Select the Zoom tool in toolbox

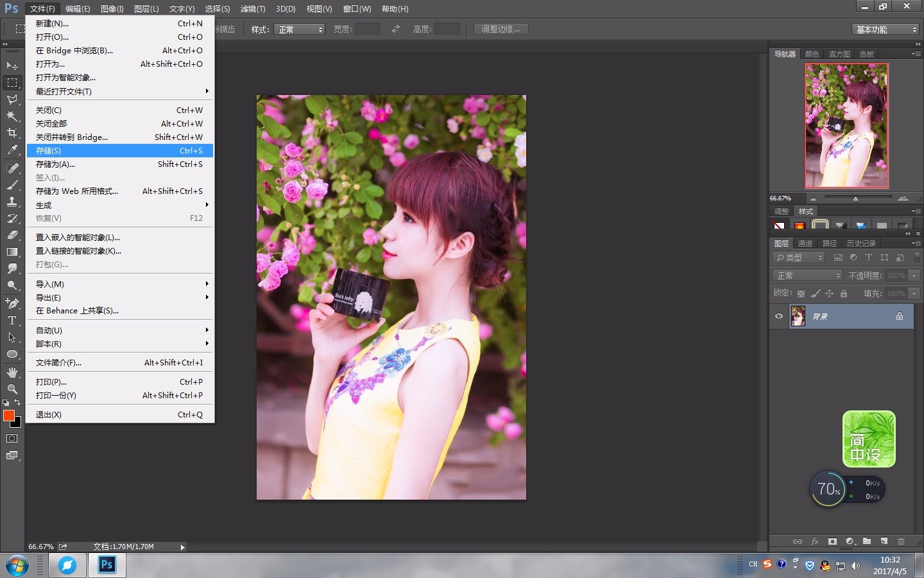click(x=12, y=389)
